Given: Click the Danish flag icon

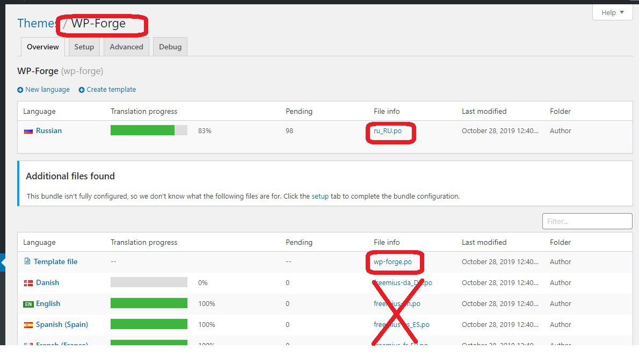Looking at the screenshot, I should tap(28, 283).
